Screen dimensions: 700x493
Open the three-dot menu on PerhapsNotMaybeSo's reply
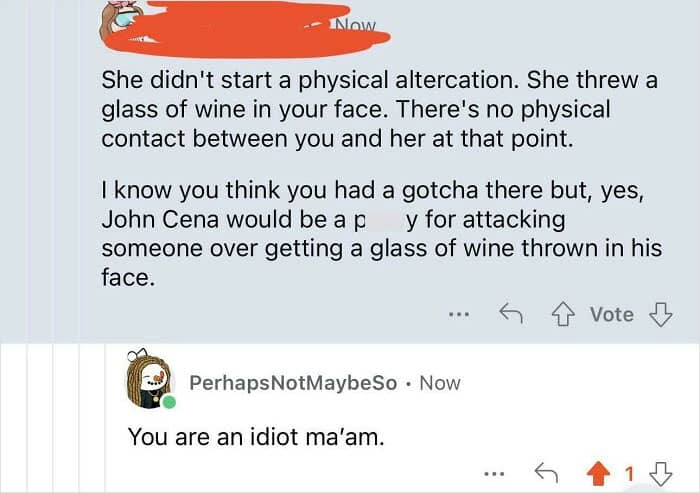coord(491,471)
